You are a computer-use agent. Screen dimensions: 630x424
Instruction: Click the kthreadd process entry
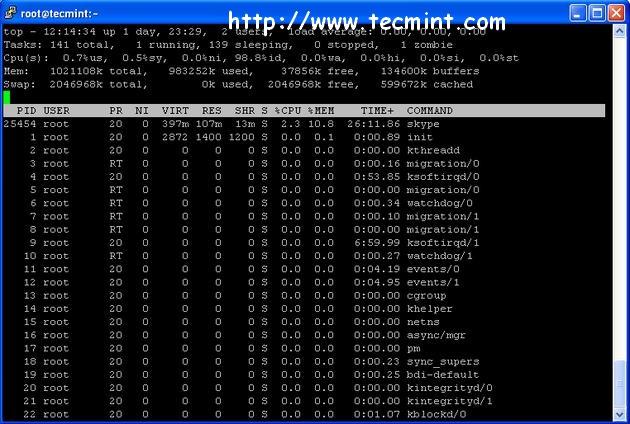pyautogui.click(x=433, y=150)
